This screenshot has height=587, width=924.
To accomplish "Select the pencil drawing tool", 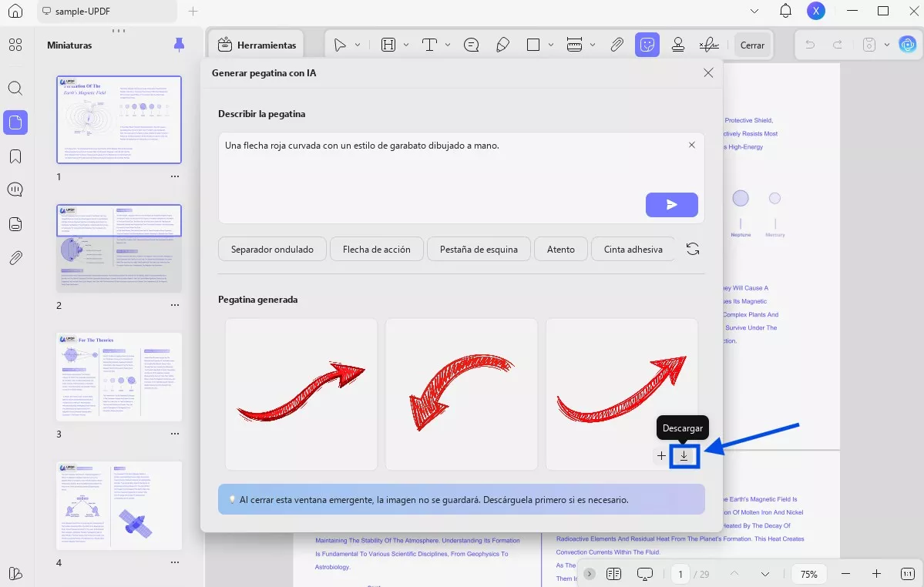I will (x=502, y=45).
